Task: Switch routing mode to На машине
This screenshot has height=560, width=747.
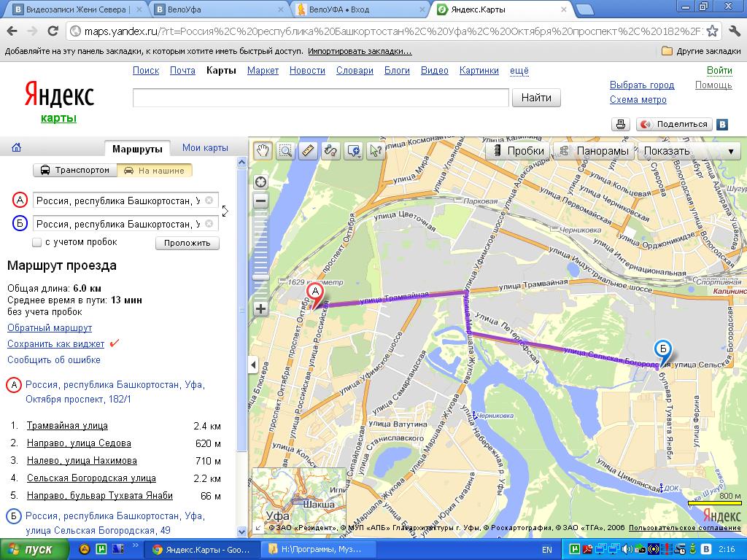Action: 155,170
